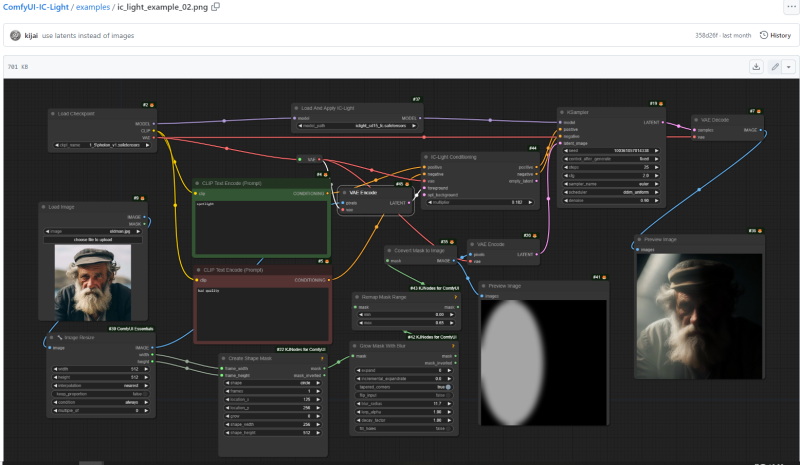Toggle flip_input in Grow Mask With Blur
800x465 pixels.
tap(404, 395)
